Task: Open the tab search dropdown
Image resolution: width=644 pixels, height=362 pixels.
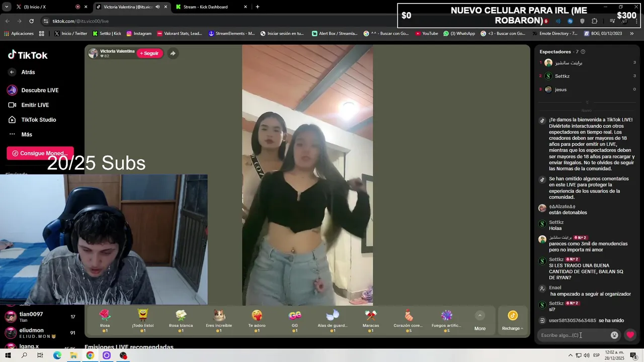Action: click(7, 7)
